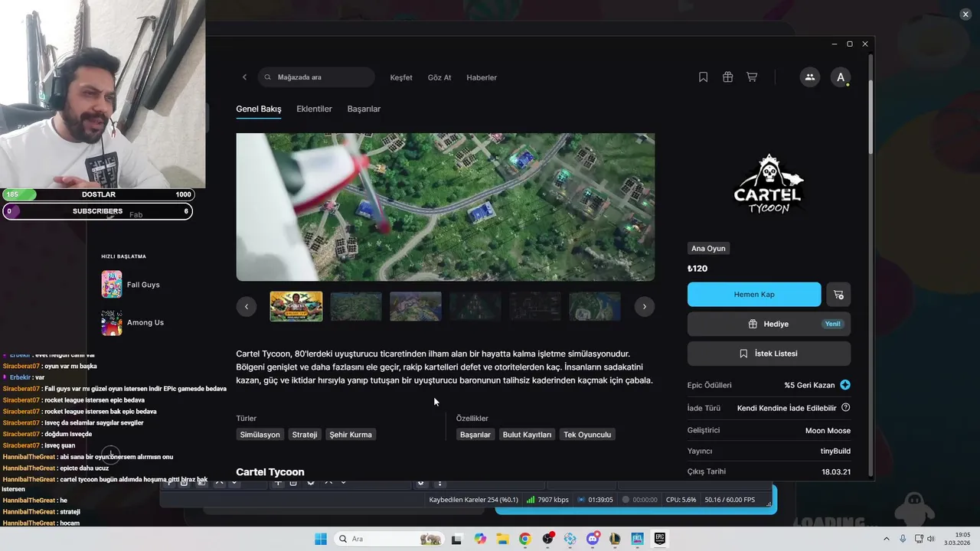Image resolution: width=980 pixels, height=551 pixels.
Task: Click the Ana Oyun badge
Action: click(708, 249)
